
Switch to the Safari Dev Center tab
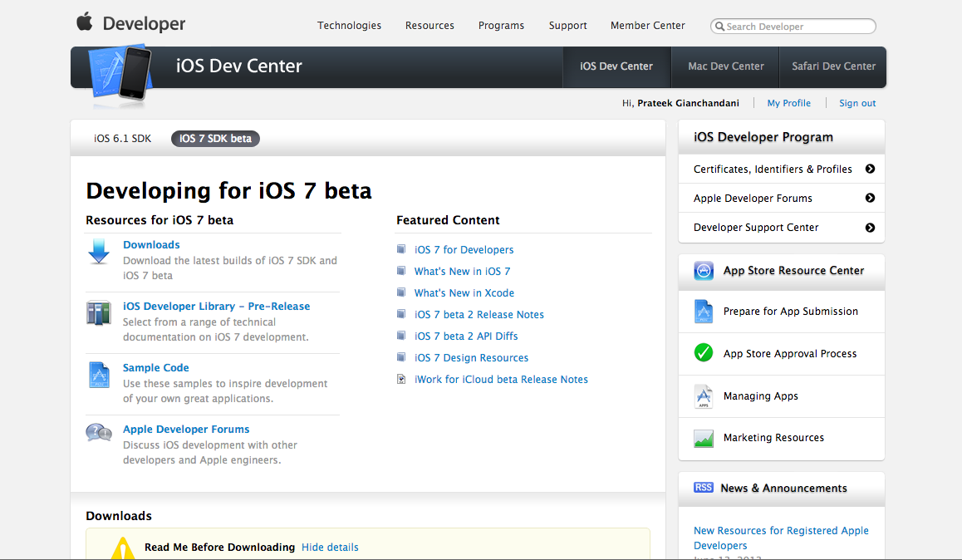tap(833, 66)
